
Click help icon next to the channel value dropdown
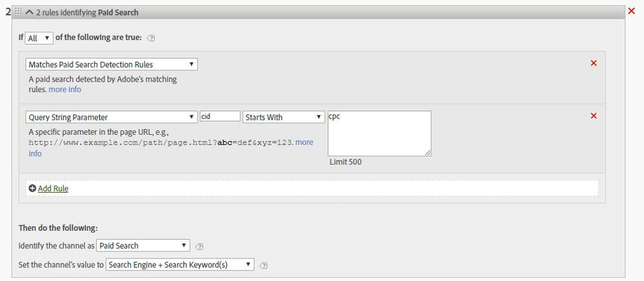pyautogui.click(x=263, y=265)
